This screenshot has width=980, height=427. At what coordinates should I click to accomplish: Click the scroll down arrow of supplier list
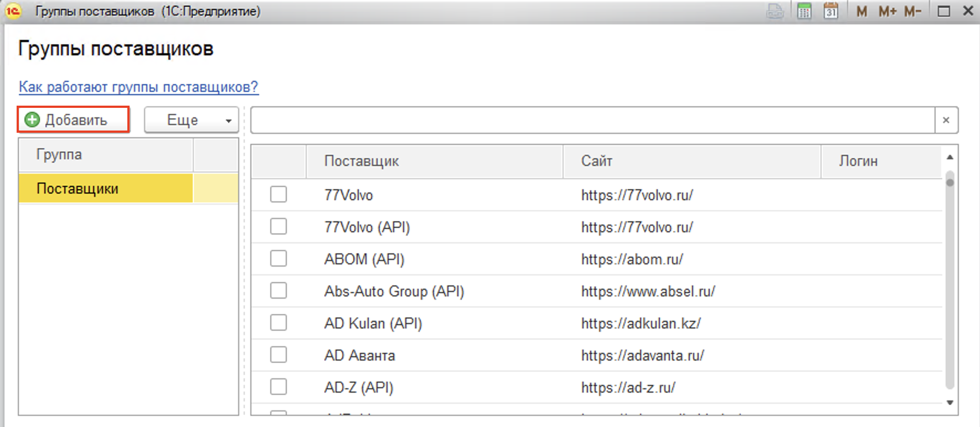(950, 403)
